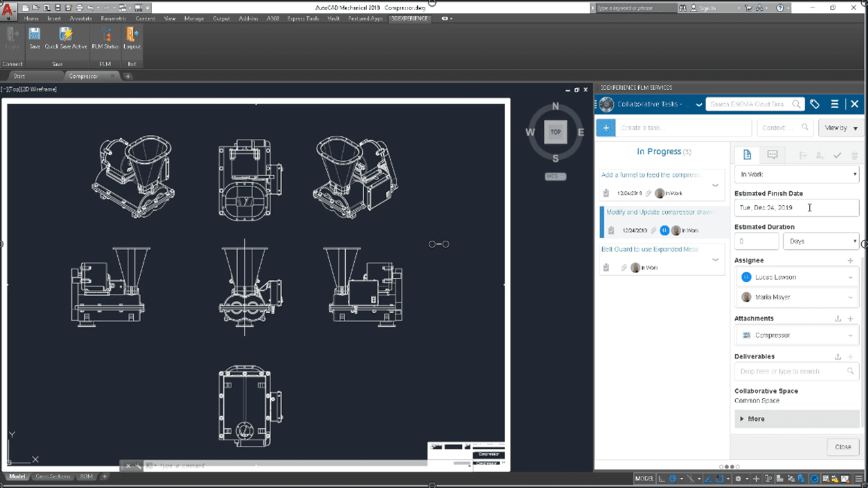Open the comments tab icon in task details

tap(772, 155)
